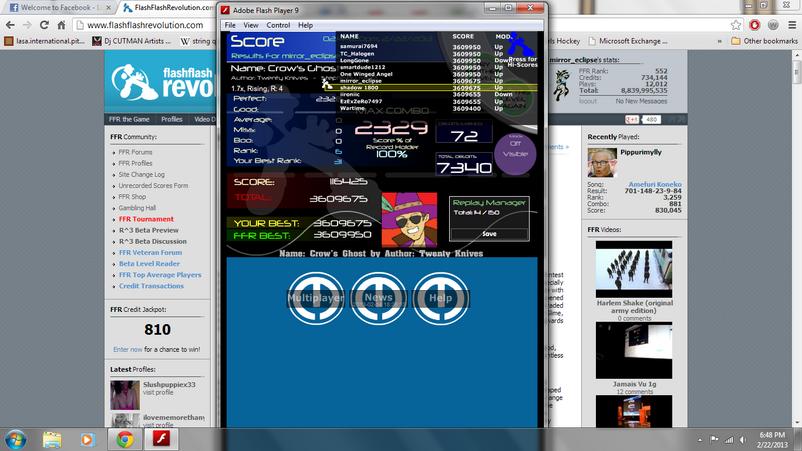
Task: Click Save in the Replay Manager
Action: tap(489, 234)
